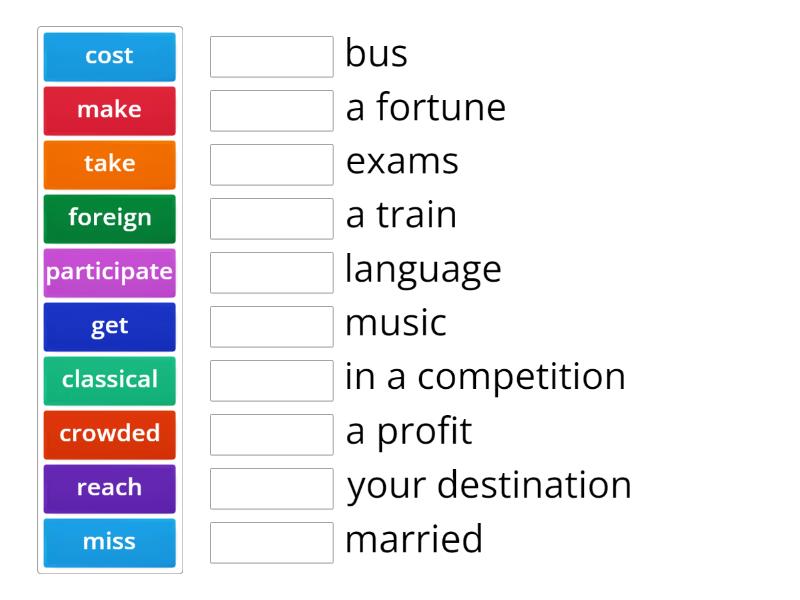This screenshot has width=800, height=600.
Task: Choose the empty slot next to 'married'
Action: pyautogui.click(x=272, y=543)
